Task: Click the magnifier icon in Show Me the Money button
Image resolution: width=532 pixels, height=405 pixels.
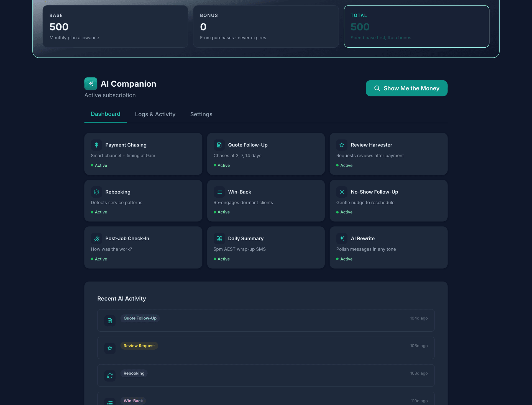Action: 377,88
